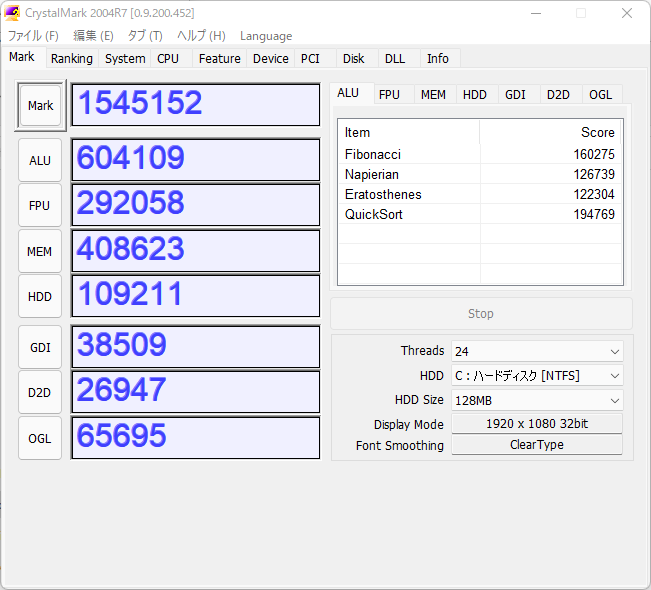Open the Language menu
This screenshot has width=651, height=590.
(266, 36)
